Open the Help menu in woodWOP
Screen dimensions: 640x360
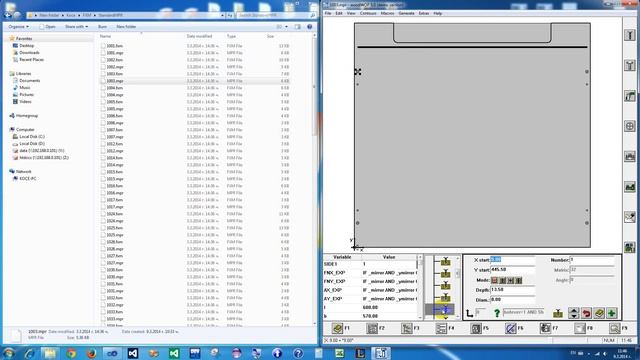coord(438,13)
